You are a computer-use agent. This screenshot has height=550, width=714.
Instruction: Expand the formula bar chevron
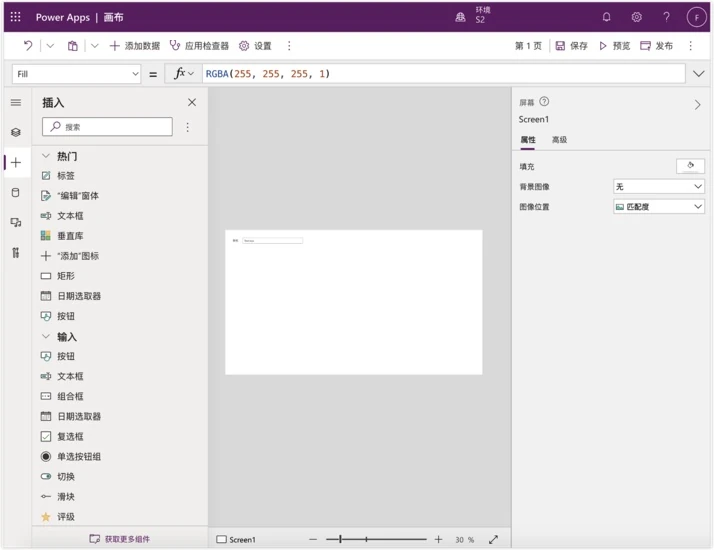698,74
